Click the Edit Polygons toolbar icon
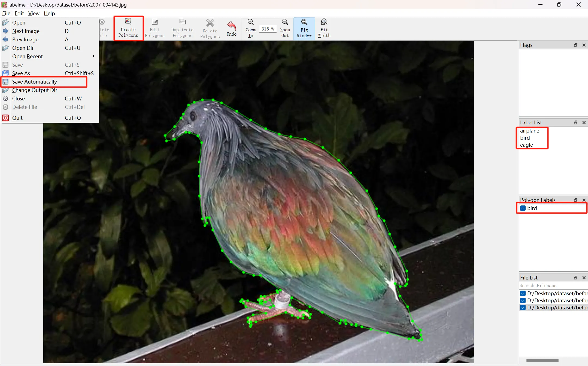Viewport: 588px width, 366px height. [x=154, y=28]
